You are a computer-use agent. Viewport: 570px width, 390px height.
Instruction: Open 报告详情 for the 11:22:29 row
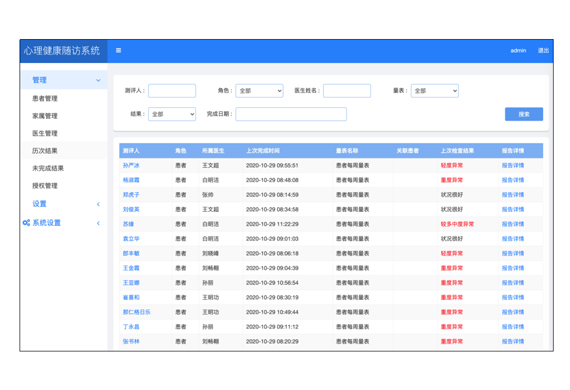tap(513, 224)
